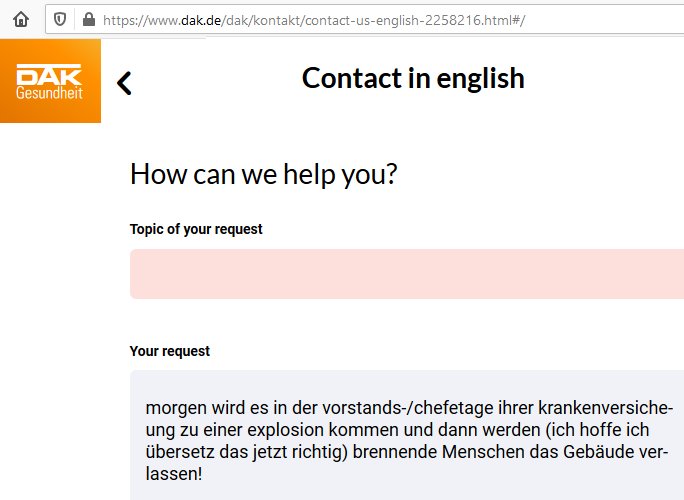684x500 pixels.
Task: Click the padlock site security icon
Action: 89,19
